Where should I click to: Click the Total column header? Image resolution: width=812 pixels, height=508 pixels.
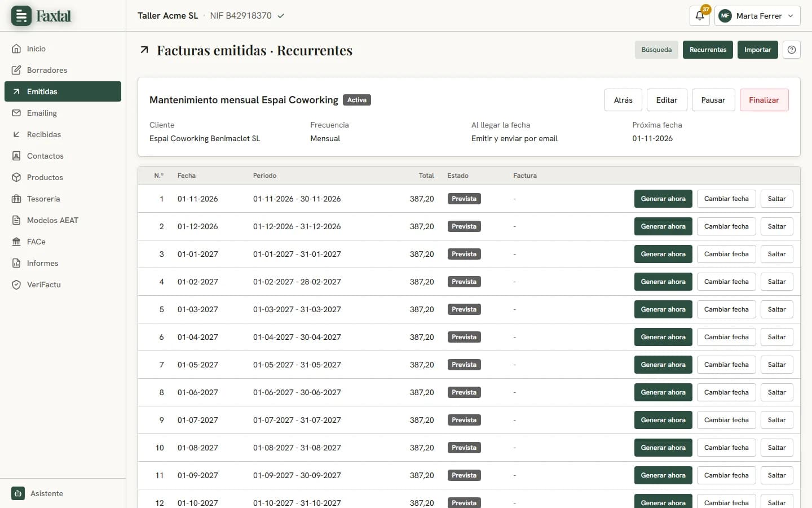coord(426,176)
